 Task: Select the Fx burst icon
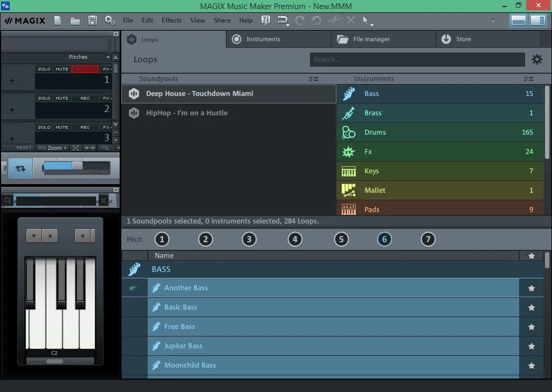coord(349,151)
